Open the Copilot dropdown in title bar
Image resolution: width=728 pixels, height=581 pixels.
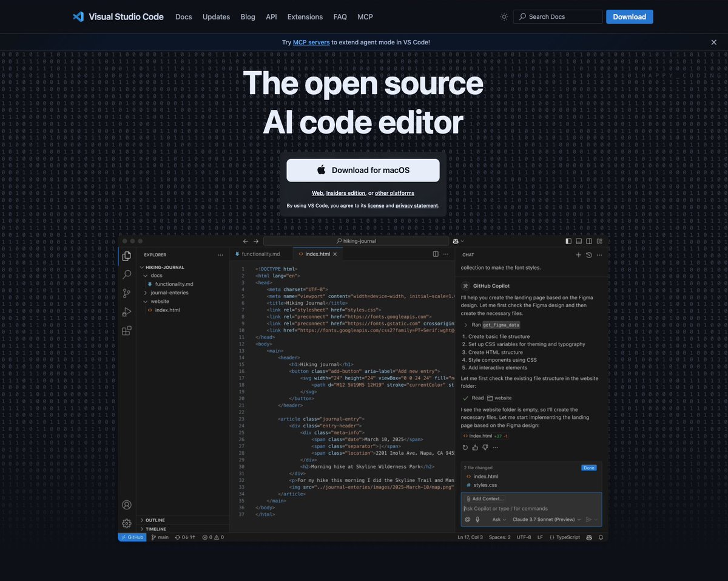tap(458, 241)
